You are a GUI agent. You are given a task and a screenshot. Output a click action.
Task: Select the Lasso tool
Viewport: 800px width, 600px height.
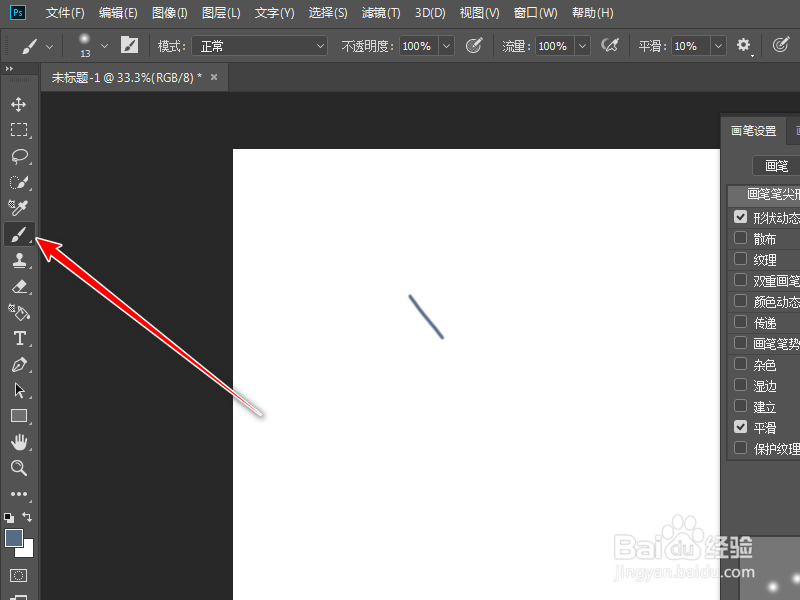[x=19, y=156]
